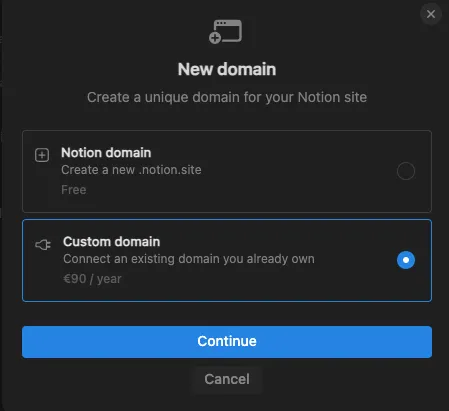The image size is (449, 411).
Task: Click the Continue button
Action: pos(227,342)
